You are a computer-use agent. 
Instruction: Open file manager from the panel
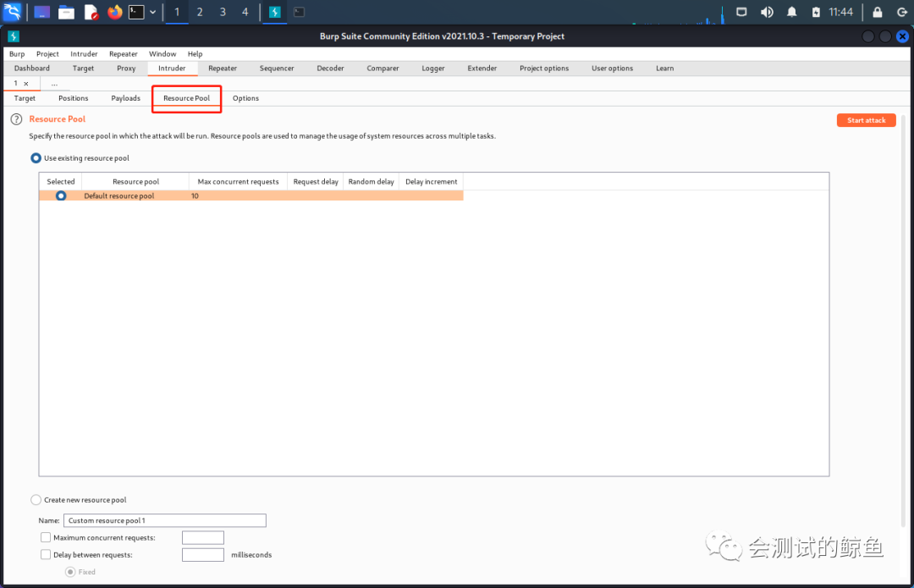coord(67,12)
